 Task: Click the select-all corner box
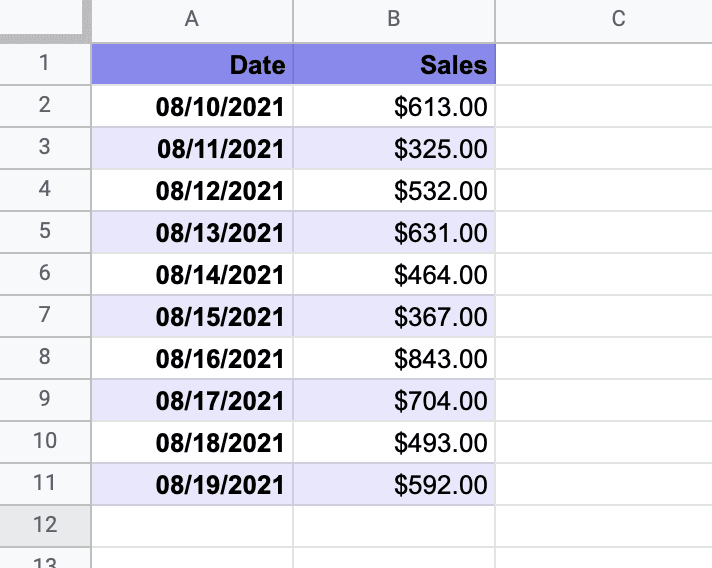point(45,21)
